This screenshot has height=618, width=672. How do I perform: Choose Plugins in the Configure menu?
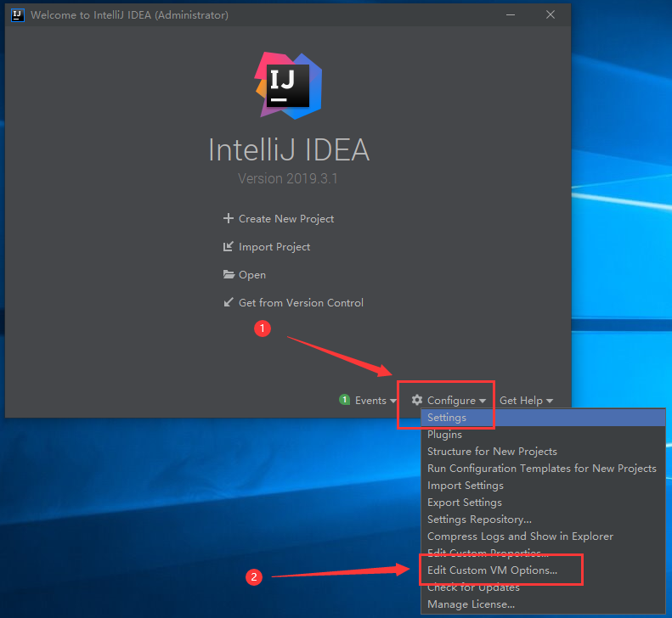click(x=444, y=435)
